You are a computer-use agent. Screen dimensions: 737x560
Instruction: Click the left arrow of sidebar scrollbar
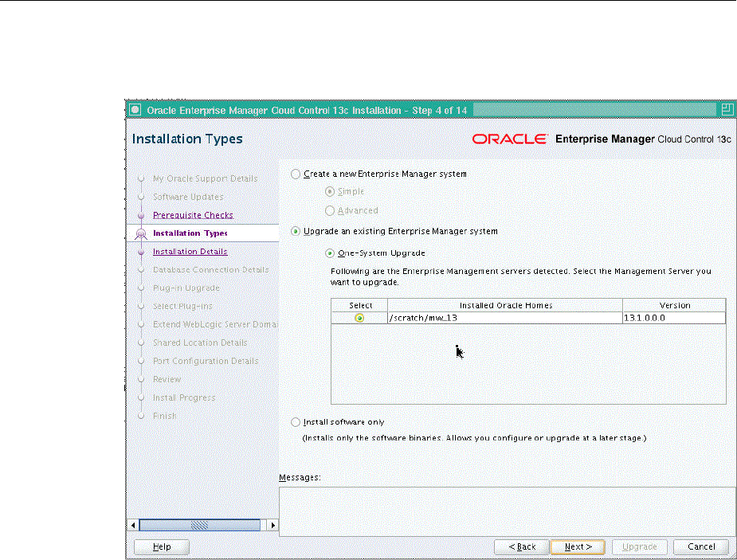pos(133,525)
